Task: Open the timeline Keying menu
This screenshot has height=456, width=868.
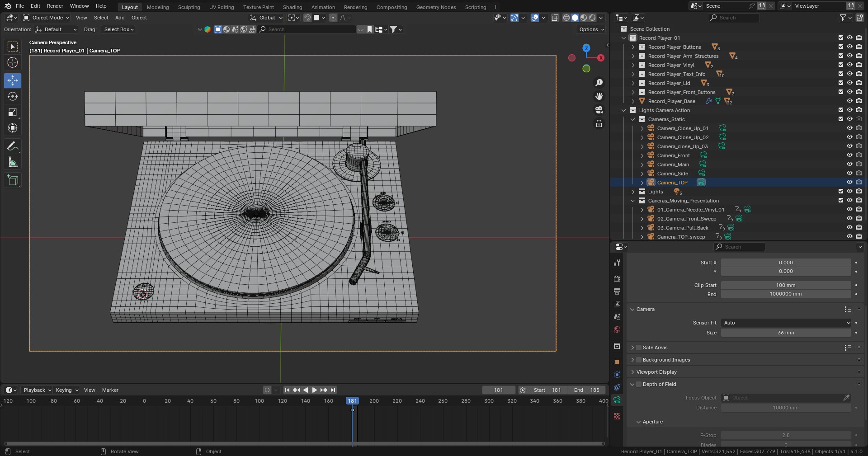Action: pyautogui.click(x=66, y=390)
